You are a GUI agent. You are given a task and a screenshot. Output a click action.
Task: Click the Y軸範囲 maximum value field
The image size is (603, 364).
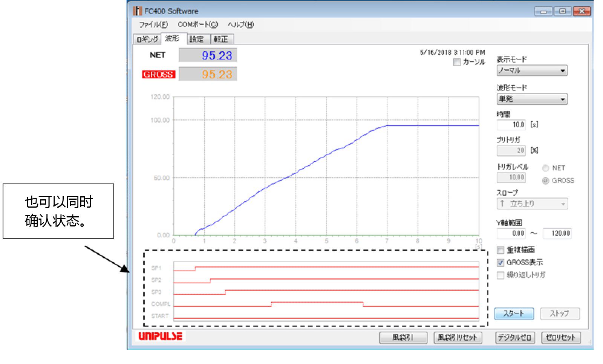coord(557,234)
